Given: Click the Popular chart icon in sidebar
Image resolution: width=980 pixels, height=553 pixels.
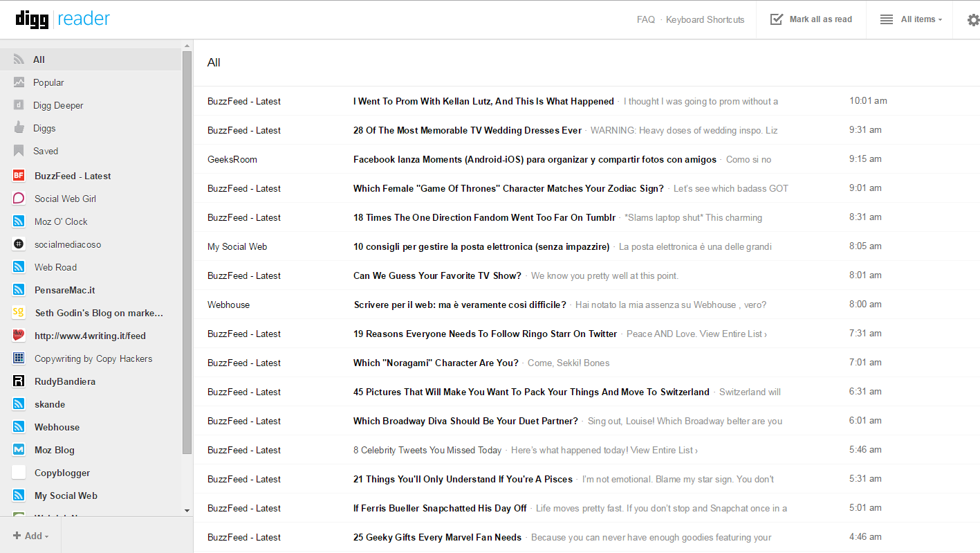Looking at the screenshot, I should [19, 82].
